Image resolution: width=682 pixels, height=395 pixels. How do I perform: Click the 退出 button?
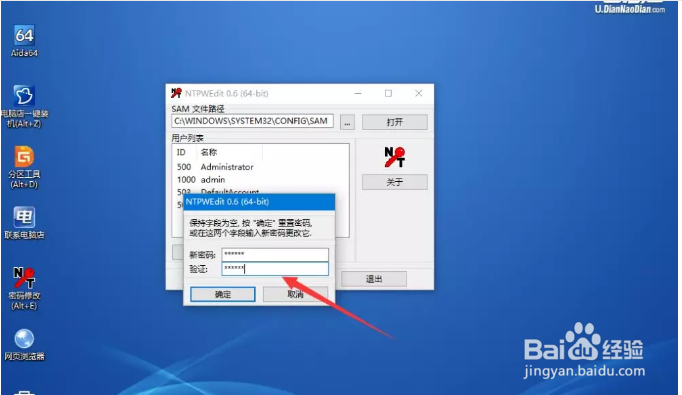pyautogui.click(x=374, y=279)
